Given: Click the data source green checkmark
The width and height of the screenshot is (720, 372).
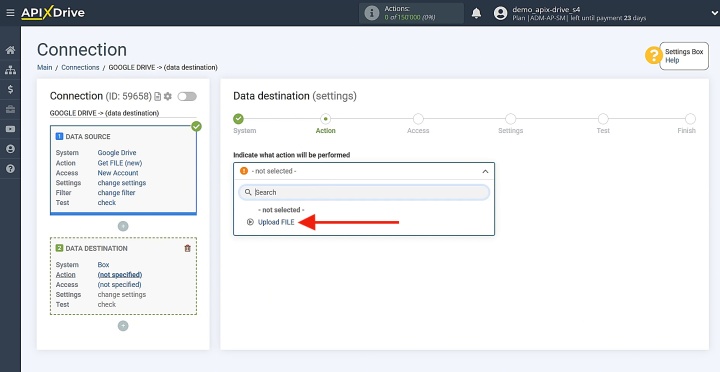Looking at the screenshot, I should pyautogui.click(x=197, y=126).
